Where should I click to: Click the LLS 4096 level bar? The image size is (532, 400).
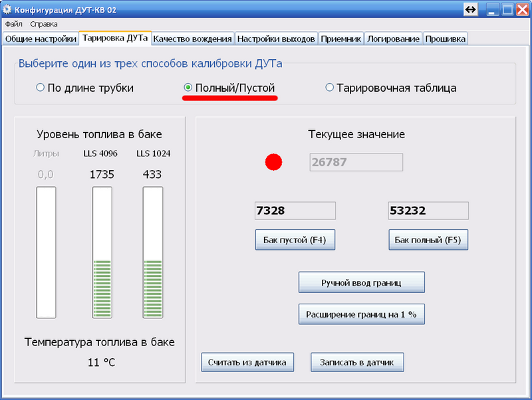(102, 252)
